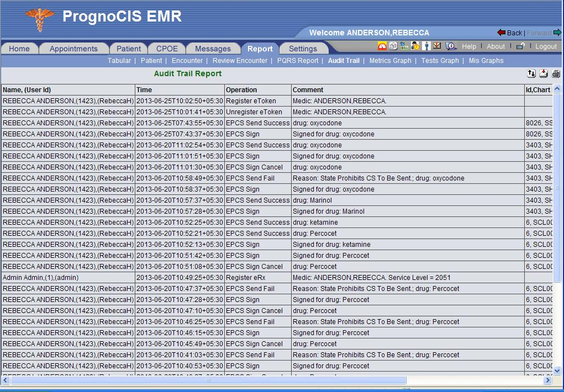Click the horizontal scrollbar thumb
The width and height of the screenshot is (564, 392).
(208, 380)
